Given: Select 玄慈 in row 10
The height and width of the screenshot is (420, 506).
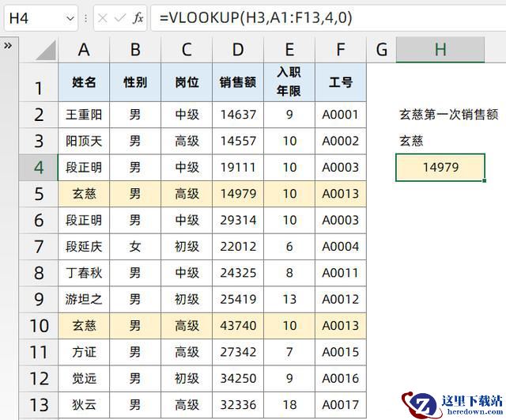Looking at the screenshot, I should pos(84,326).
